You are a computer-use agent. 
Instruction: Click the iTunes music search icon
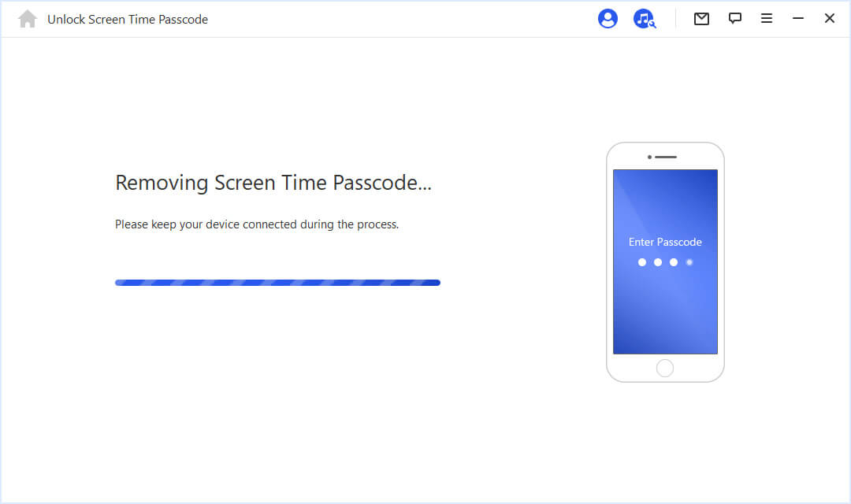[x=644, y=18]
